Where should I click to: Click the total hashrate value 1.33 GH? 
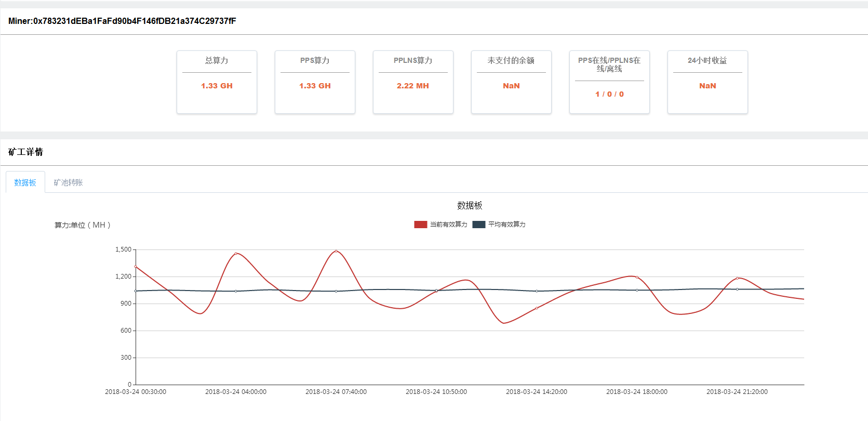217,86
